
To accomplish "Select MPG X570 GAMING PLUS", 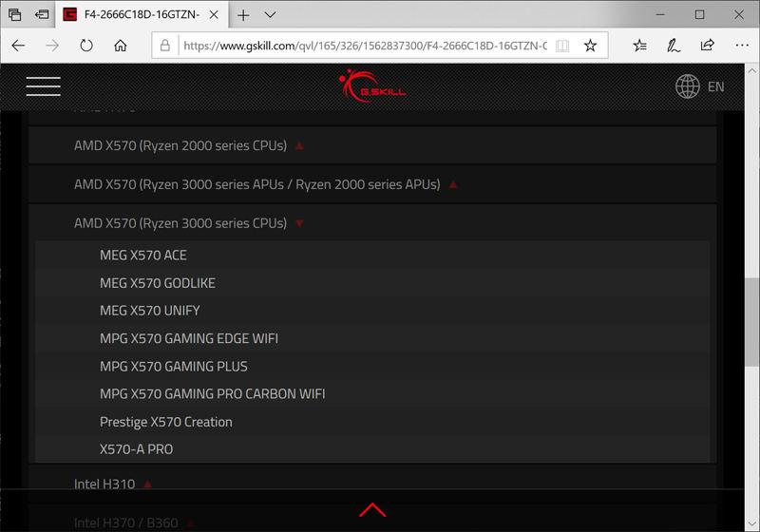I will pyautogui.click(x=372, y=367).
